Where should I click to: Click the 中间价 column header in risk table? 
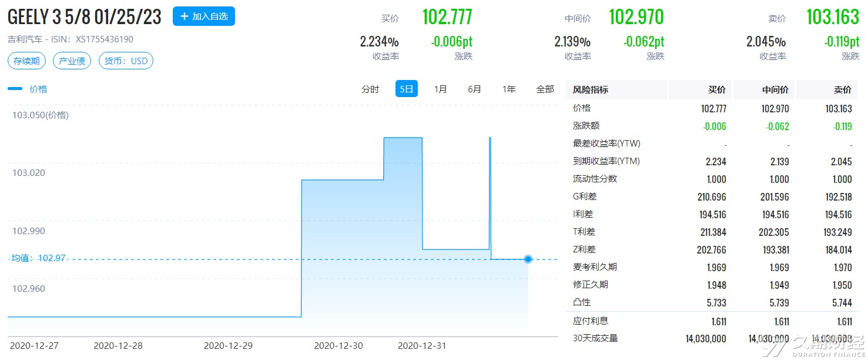(x=776, y=90)
